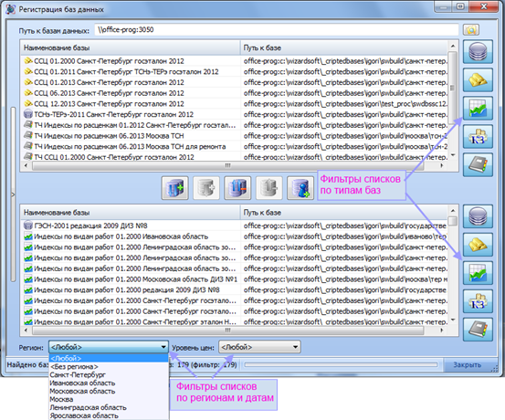Choose <Любой> in region list
The width and height of the screenshot is (505, 420).
pos(109,358)
